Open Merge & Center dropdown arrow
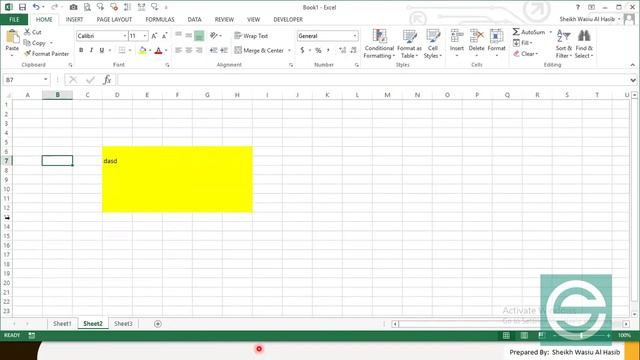640x360 pixels. click(289, 50)
